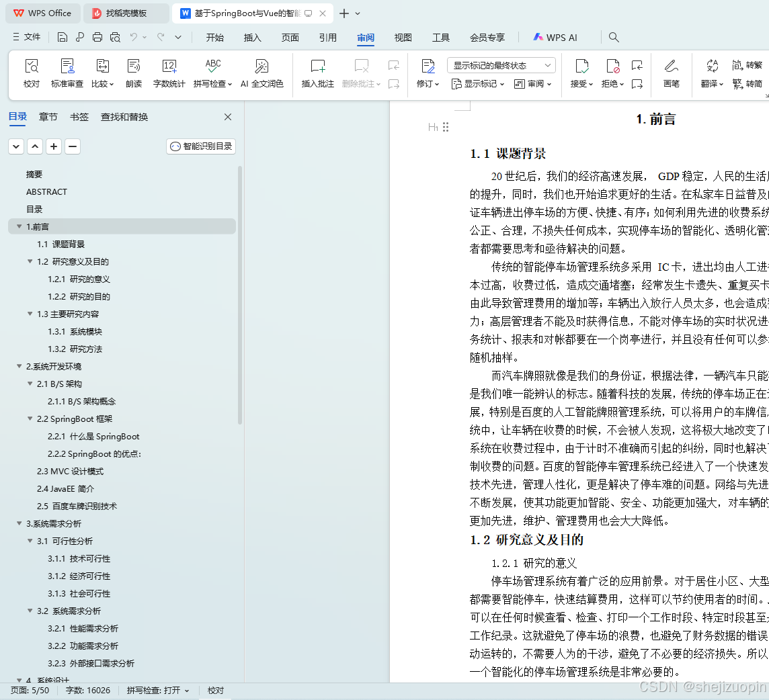Click the 拒绝 reject changes icon
The image size is (769, 700).
tap(612, 73)
